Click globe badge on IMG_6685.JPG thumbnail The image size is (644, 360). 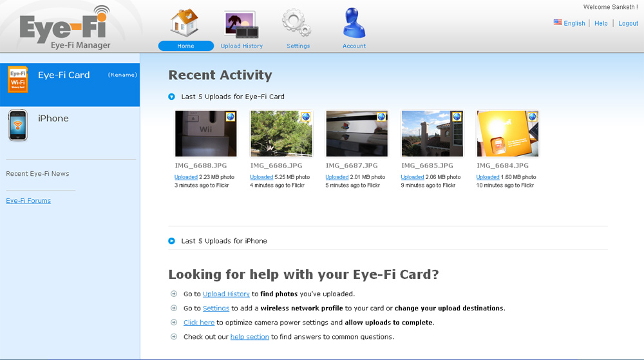(x=457, y=117)
